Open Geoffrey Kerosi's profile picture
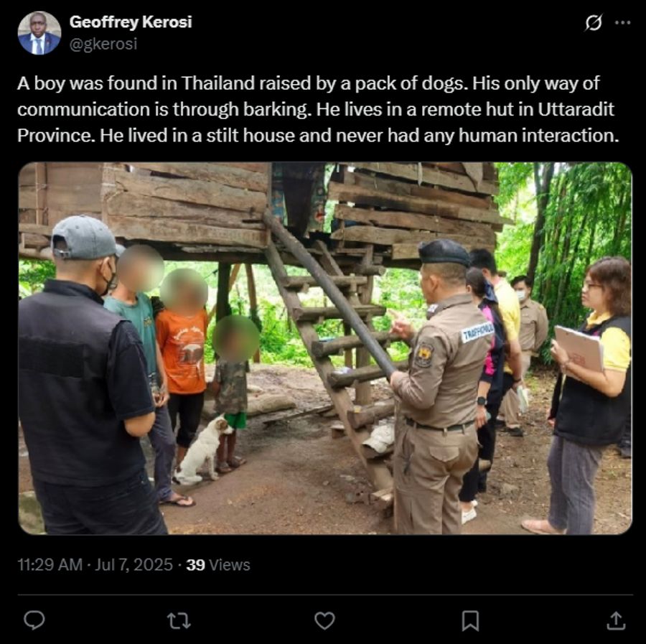This screenshot has width=646, height=644. pyautogui.click(x=39, y=33)
